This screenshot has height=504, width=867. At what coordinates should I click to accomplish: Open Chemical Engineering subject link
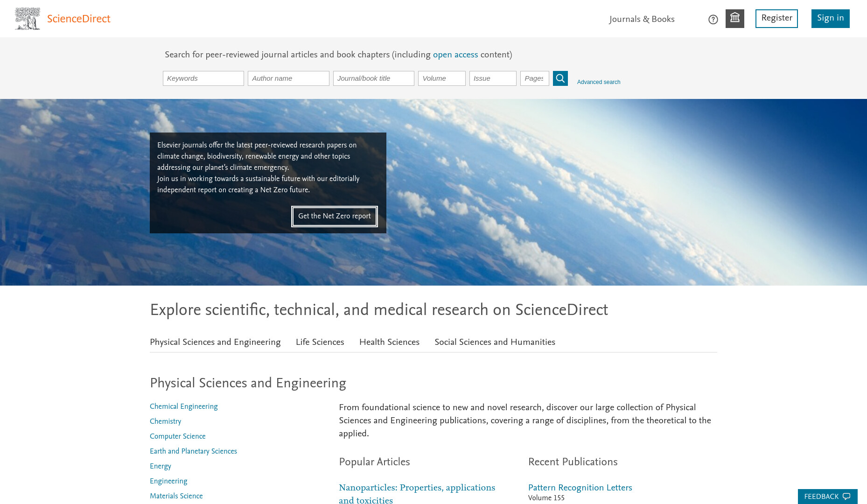[184, 406]
